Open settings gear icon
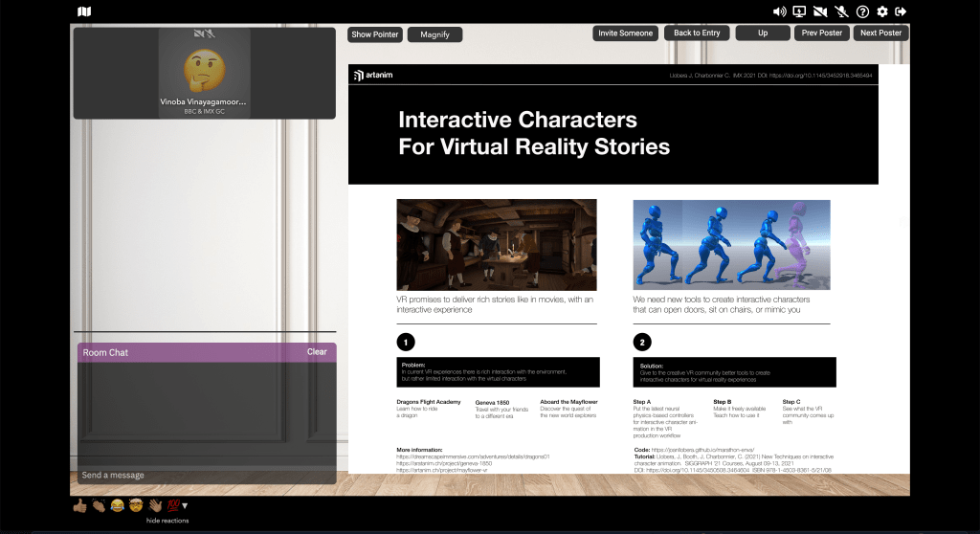980x534 pixels. [882, 11]
